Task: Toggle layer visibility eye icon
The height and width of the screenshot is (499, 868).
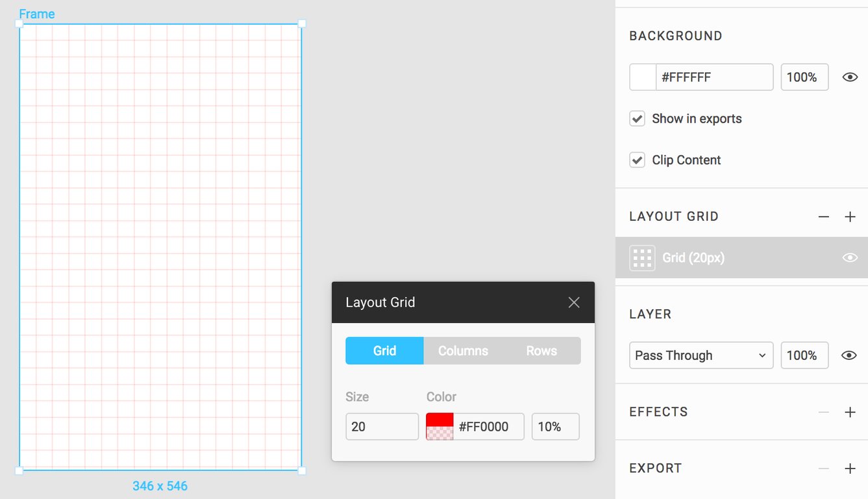Action: pyautogui.click(x=849, y=355)
